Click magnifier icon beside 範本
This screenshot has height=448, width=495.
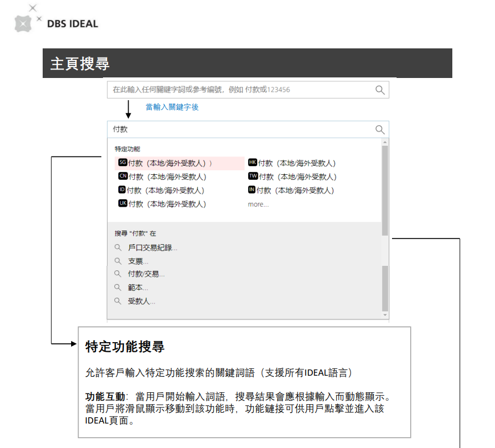(x=118, y=287)
